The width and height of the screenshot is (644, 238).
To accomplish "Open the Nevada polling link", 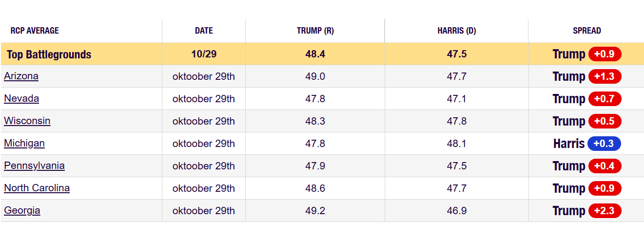I will coord(21,98).
